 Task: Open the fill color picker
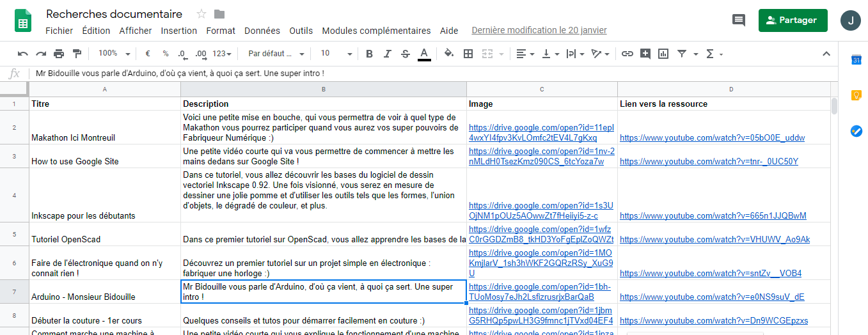(x=449, y=54)
